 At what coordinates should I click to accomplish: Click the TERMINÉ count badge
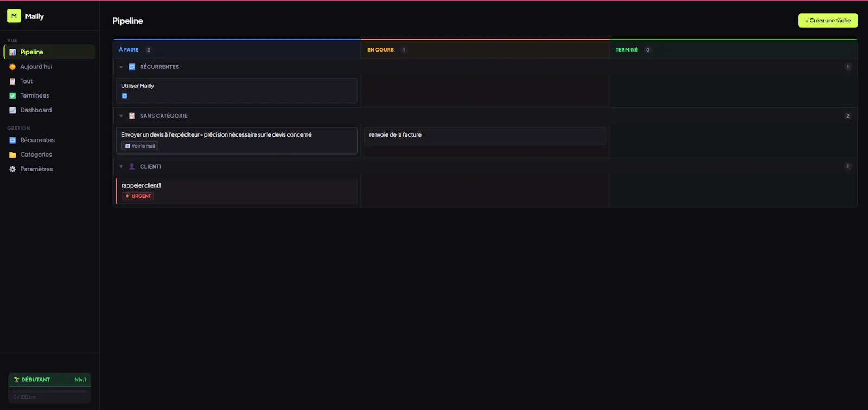(648, 50)
